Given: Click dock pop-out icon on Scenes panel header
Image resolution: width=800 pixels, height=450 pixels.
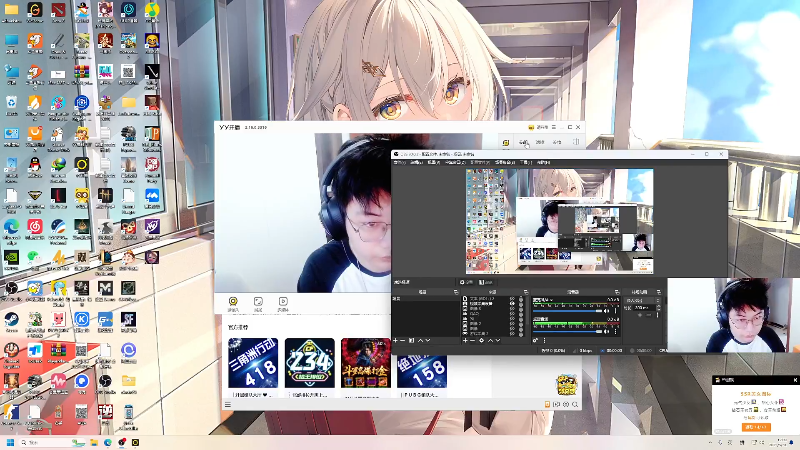Looking at the screenshot, I should [456, 292].
